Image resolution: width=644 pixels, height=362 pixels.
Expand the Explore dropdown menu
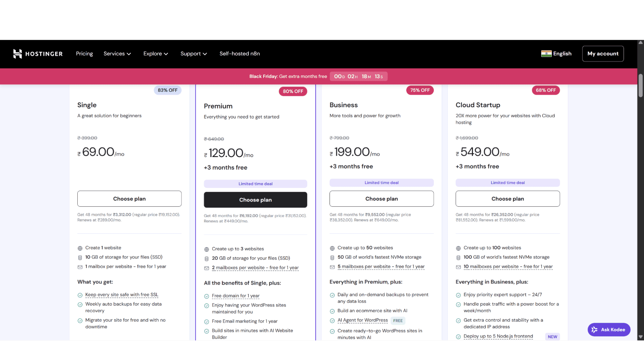pos(156,54)
